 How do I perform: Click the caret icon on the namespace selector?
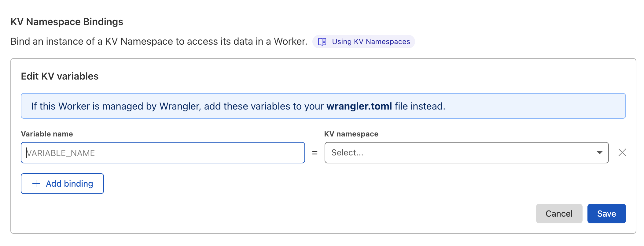pyautogui.click(x=600, y=152)
